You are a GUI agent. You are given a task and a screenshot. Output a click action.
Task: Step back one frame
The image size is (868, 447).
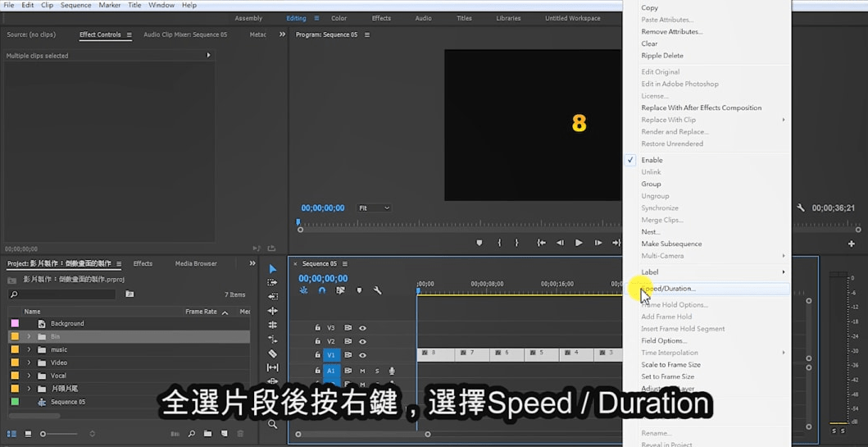(x=560, y=243)
